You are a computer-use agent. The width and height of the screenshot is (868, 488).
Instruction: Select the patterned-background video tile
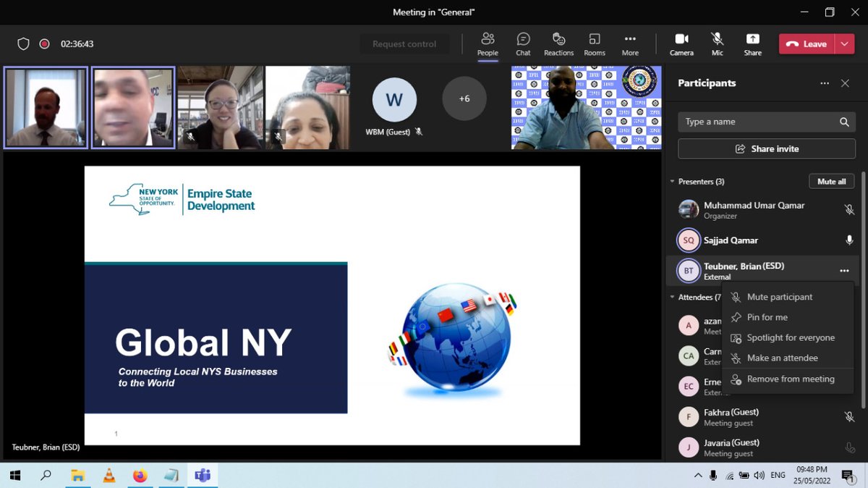click(586, 107)
